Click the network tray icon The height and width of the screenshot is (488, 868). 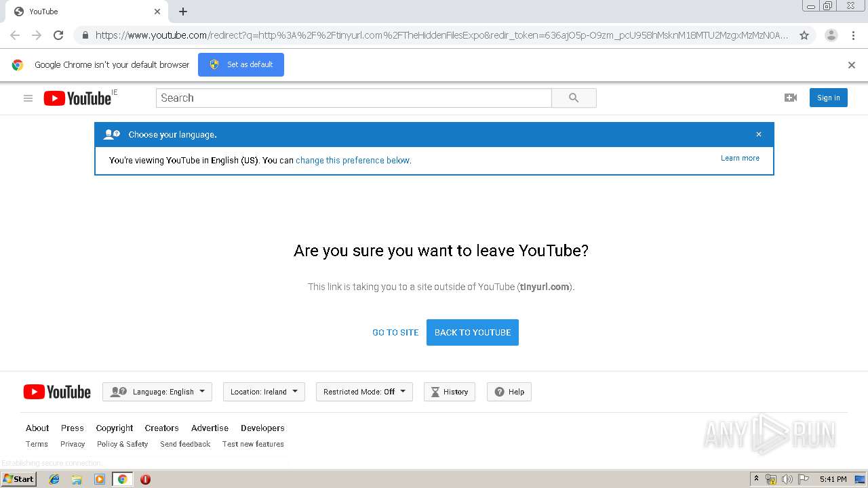point(771,479)
